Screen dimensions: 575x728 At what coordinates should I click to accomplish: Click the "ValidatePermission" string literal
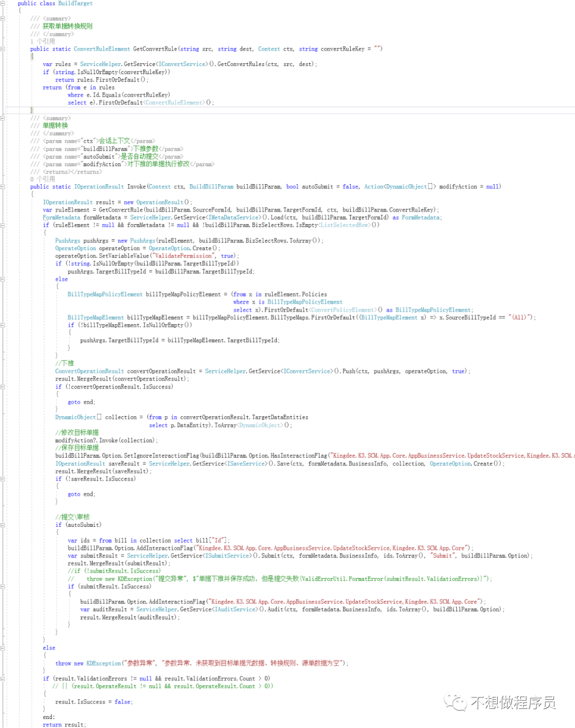183,256
